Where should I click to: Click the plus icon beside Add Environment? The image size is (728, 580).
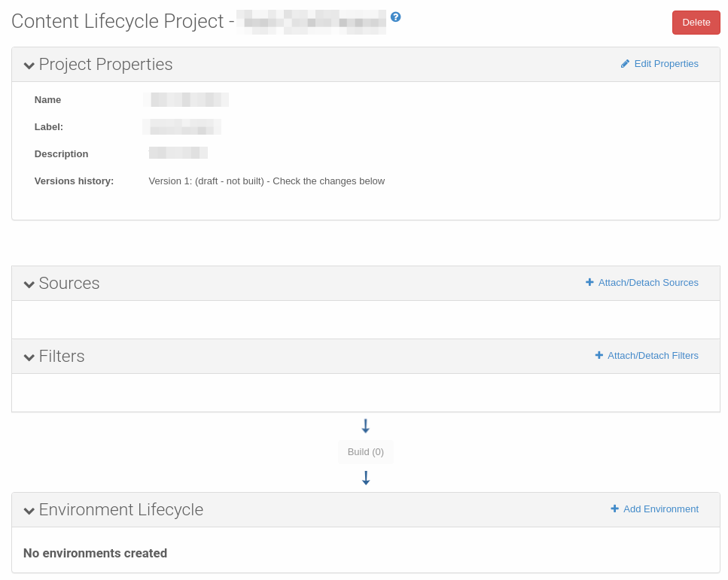coord(615,509)
